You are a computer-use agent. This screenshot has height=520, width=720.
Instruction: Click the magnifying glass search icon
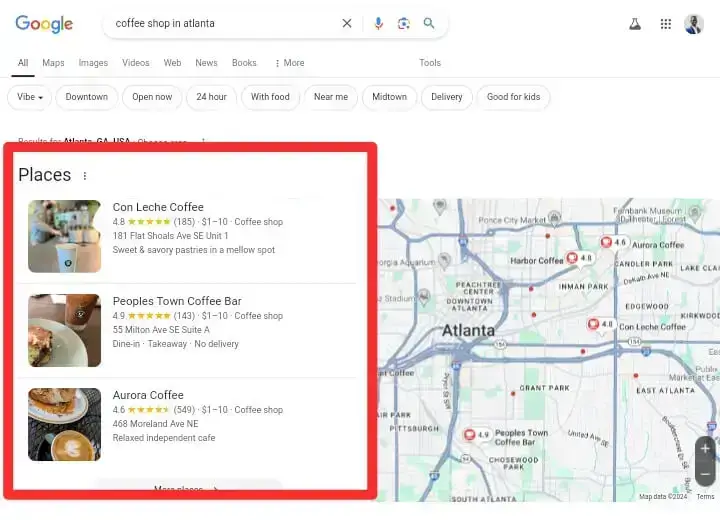(429, 23)
